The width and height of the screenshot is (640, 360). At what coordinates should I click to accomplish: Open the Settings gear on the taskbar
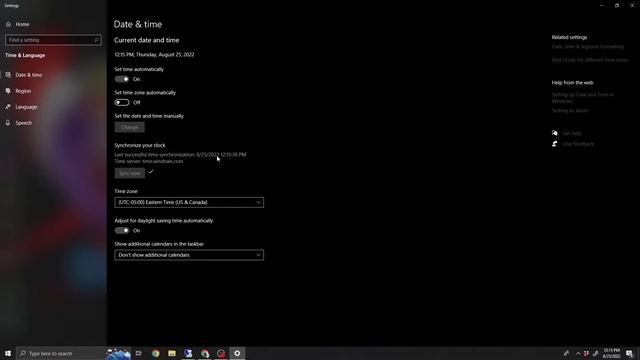[237, 353]
